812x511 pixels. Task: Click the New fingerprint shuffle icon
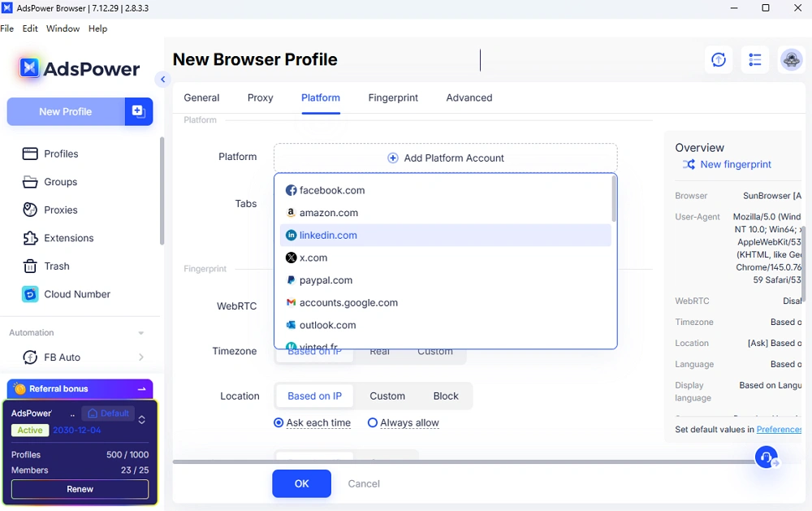[689, 165]
